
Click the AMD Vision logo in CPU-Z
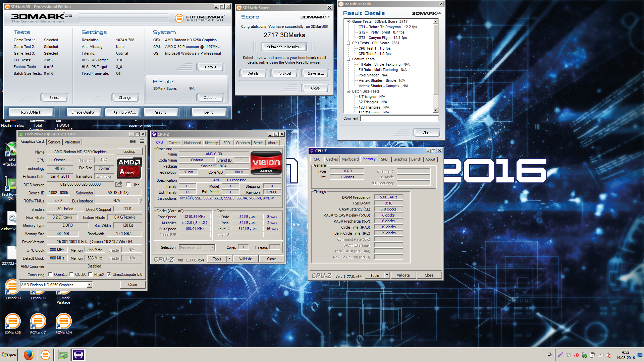[x=266, y=163]
